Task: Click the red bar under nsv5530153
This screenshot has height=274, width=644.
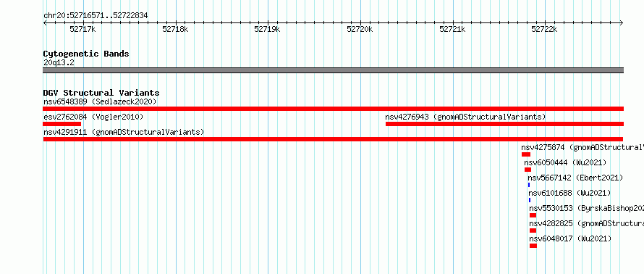Action: 533,215
